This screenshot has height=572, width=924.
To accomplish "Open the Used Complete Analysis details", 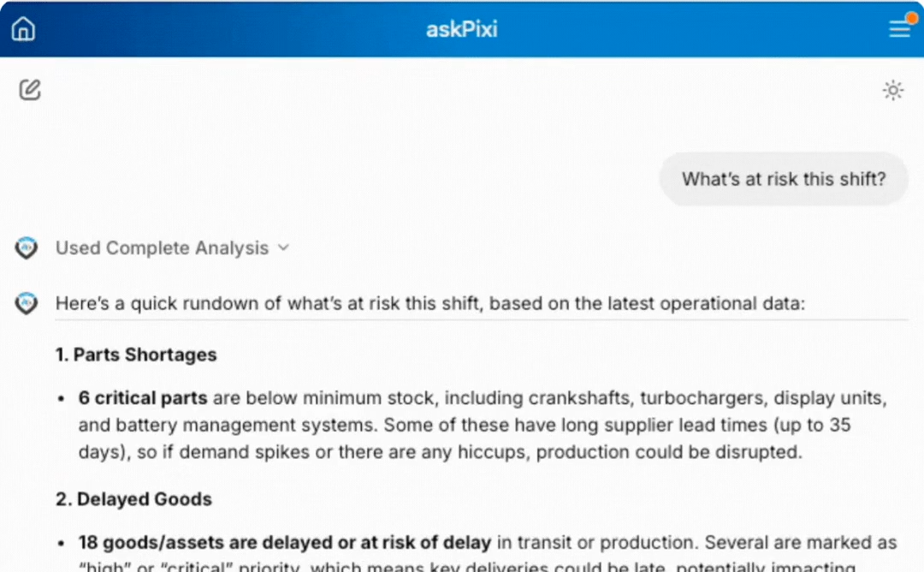I will click(x=162, y=248).
